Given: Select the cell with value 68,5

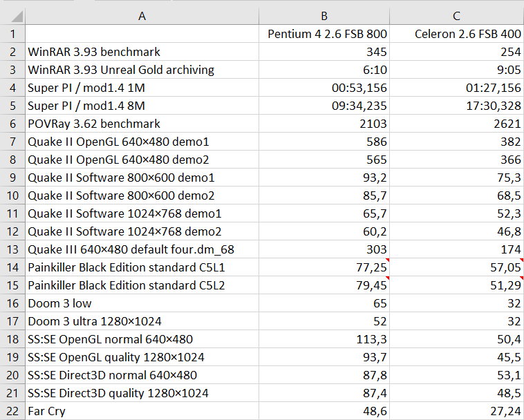Looking at the screenshot, I should pos(456,195).
